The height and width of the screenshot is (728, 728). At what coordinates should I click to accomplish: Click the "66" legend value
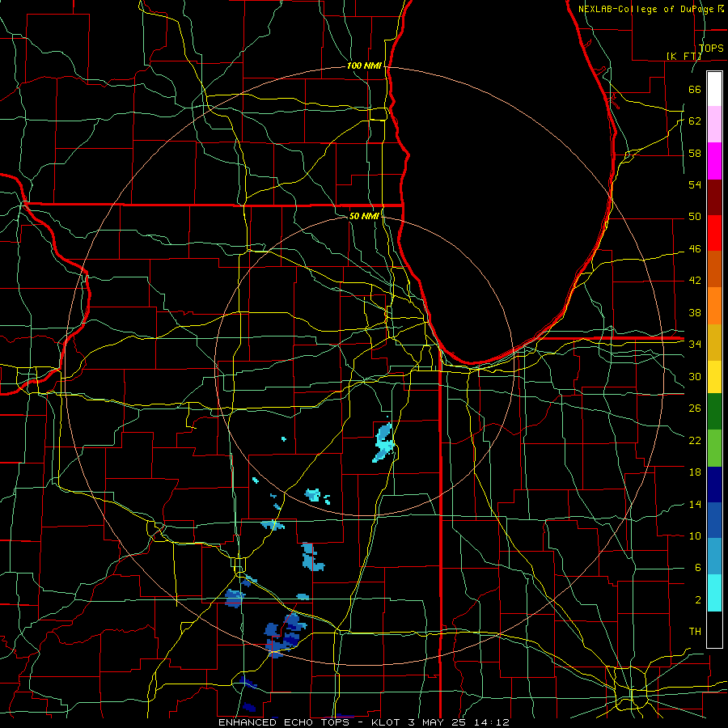tap(695, 89)
